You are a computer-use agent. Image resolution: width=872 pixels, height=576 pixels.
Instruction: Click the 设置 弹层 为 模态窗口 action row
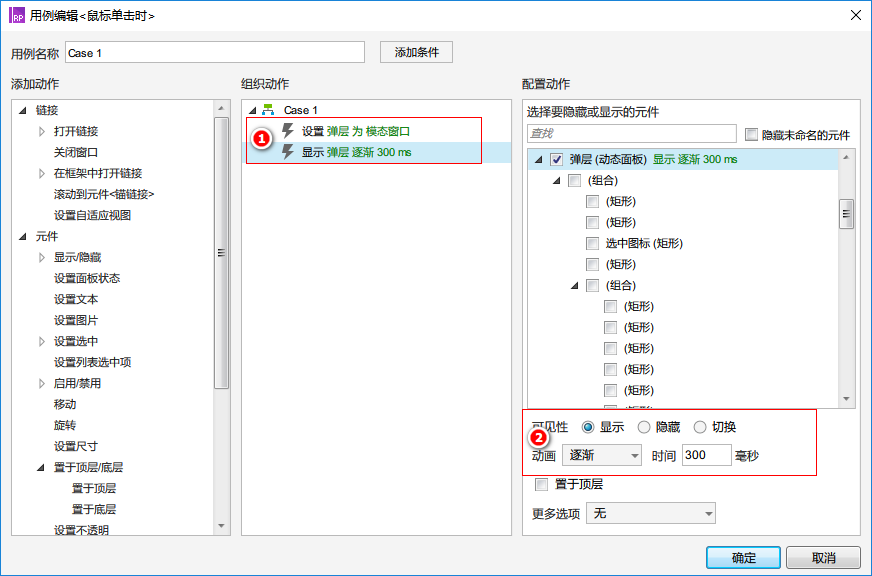[x=376, y=131]
